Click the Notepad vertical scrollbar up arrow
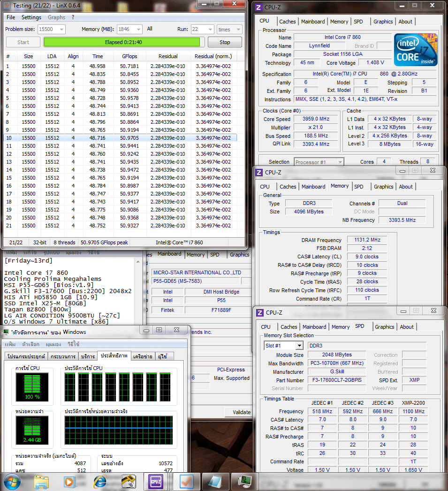 pos(138,262)
